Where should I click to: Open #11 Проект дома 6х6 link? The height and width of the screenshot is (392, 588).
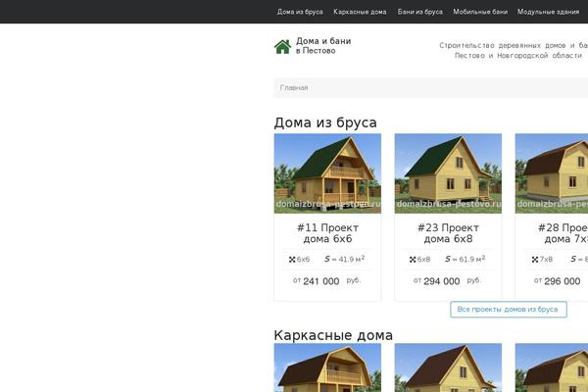tap(327, 233)
